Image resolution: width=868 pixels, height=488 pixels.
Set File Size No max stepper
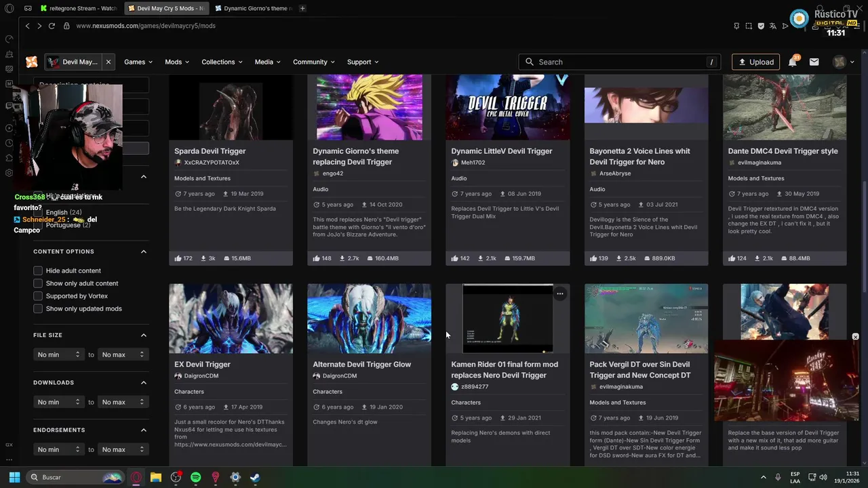(123, 354)
